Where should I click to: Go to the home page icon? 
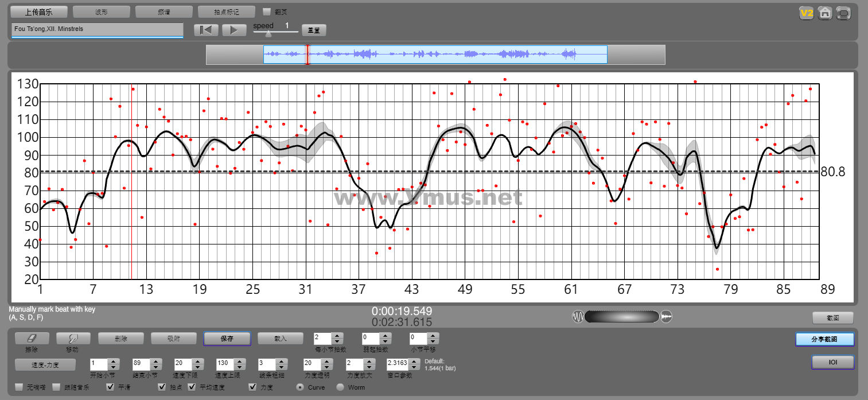click(825, 13)
